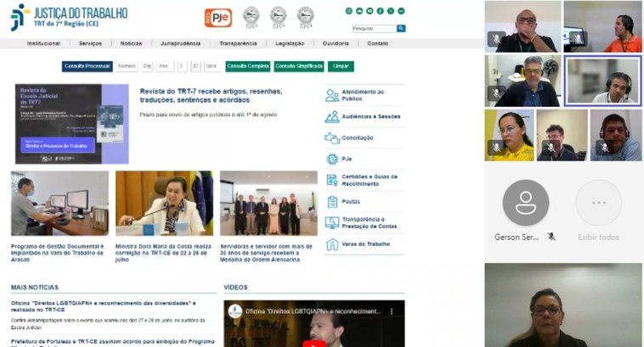The height and width of the screenshot is (347, 644).
Task: Focus the Pesquisar search field
Action: 374,28
